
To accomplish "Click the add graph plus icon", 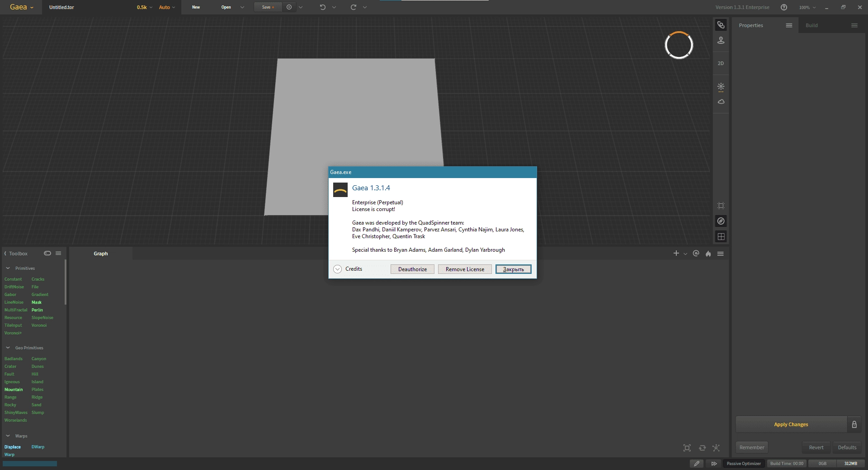I will [676, 254].
